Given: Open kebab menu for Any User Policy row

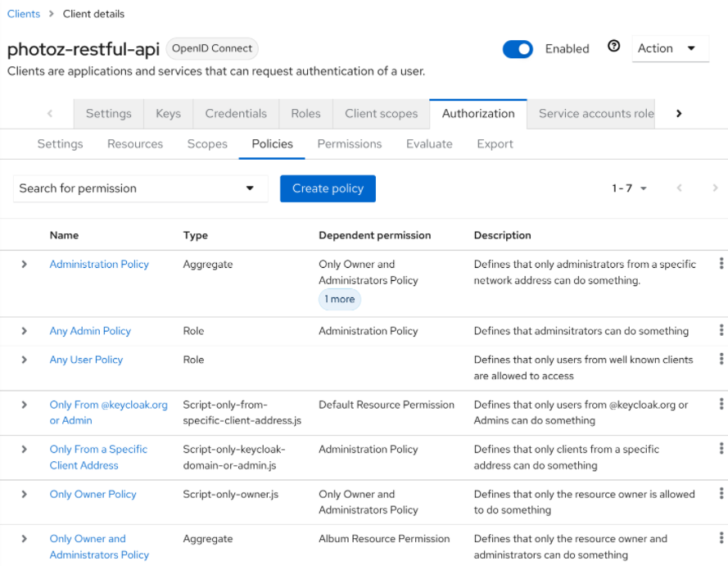Looking at the screenshot, I should 721,359.
